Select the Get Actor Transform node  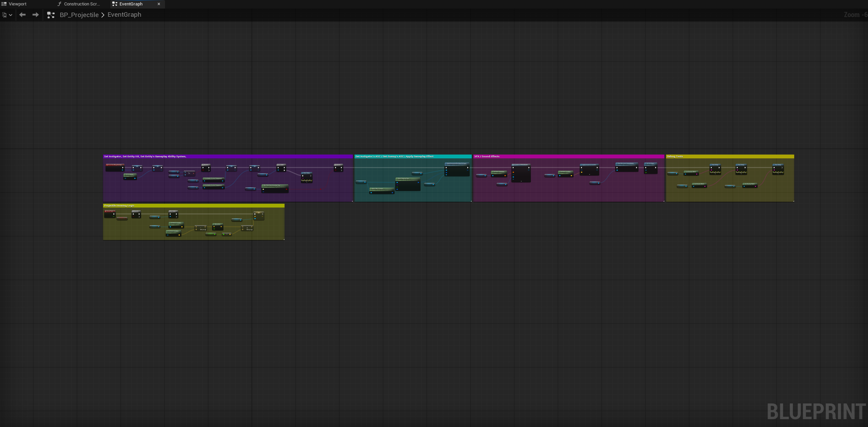pyautogui.click(x=499, y=173)
